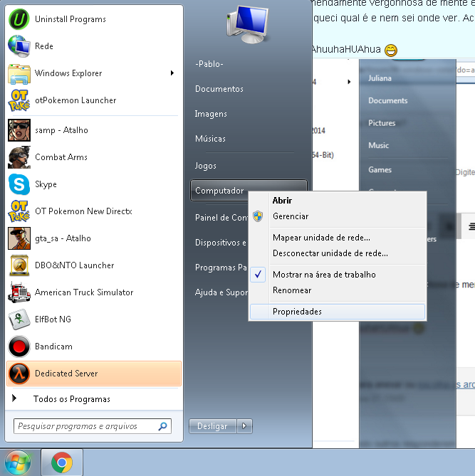Open the Programas Padrão entry
Image resolution: width=475 pixels, height=476 pixels.
tap(221, 267)
